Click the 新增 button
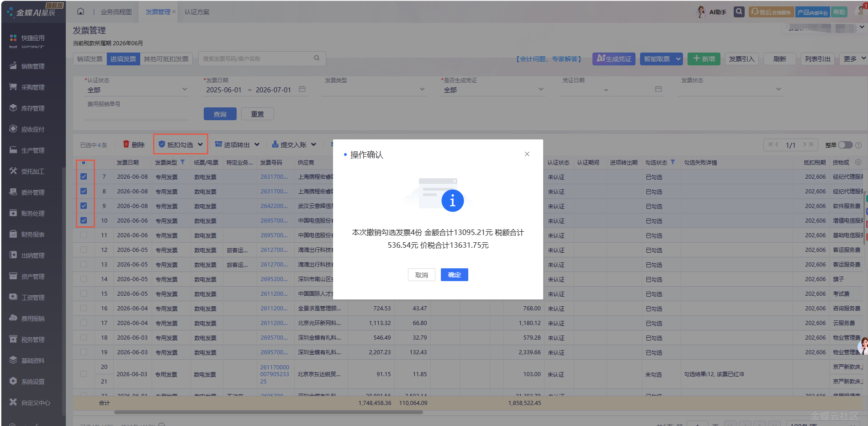Image resolution: width=868 pixels, height=426 pixels. pos(704,59)
